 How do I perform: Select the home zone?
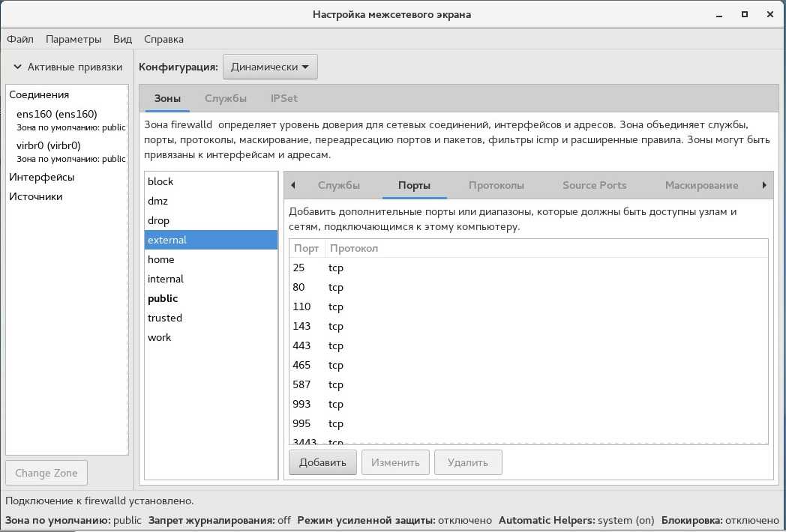(211, 259)
